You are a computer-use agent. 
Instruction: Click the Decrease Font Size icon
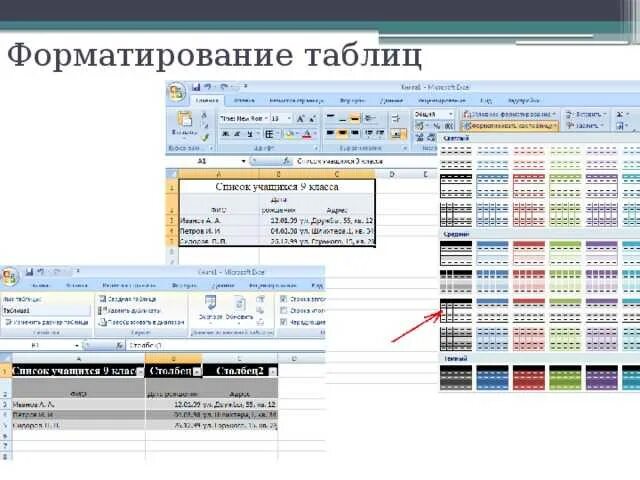click(312, 119)
